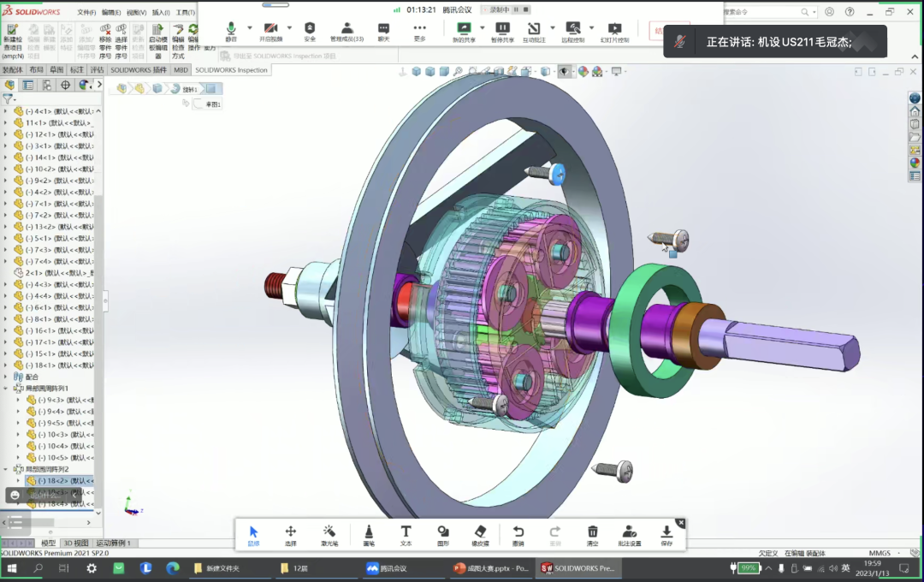This screenshot has height=582, width=924.
Task: Collapse the 局部圆周阵列1 tree node
Action: point(6,389)
